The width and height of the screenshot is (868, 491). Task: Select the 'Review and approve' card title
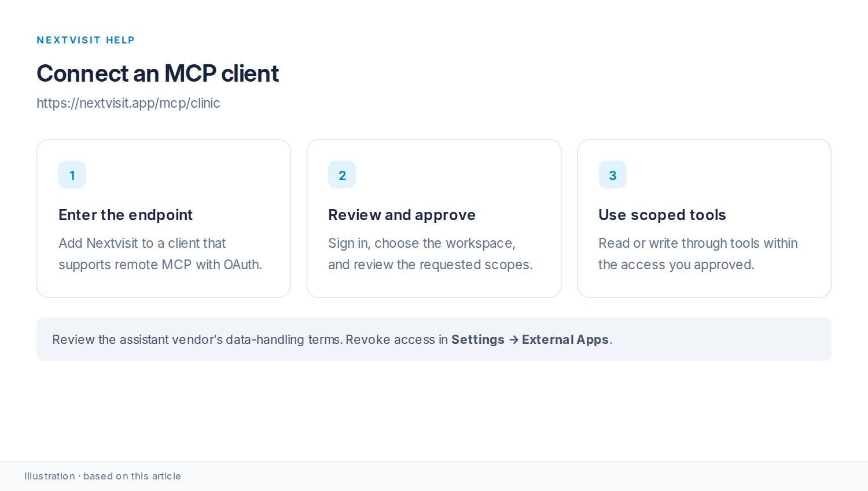pos(402,215)
